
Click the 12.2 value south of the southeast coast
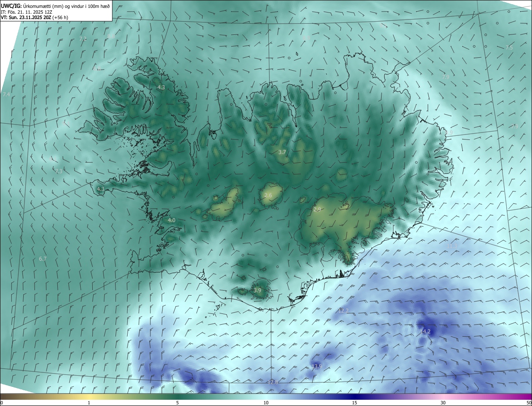[x=343, y=311]
